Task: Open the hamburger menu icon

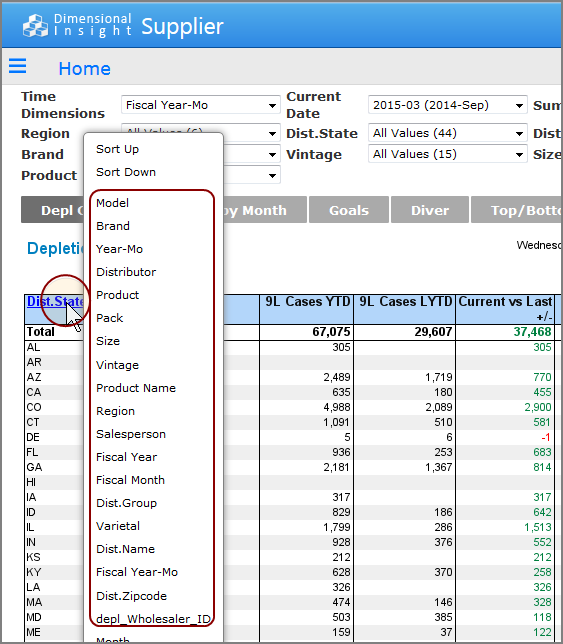Action: (x=18, y=66)
